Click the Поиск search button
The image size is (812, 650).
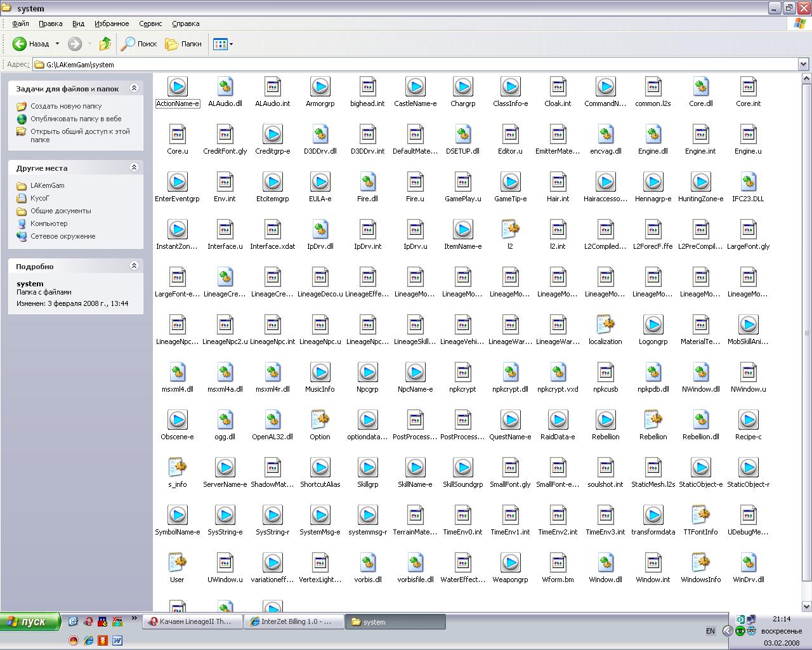[x=139, y=44]
